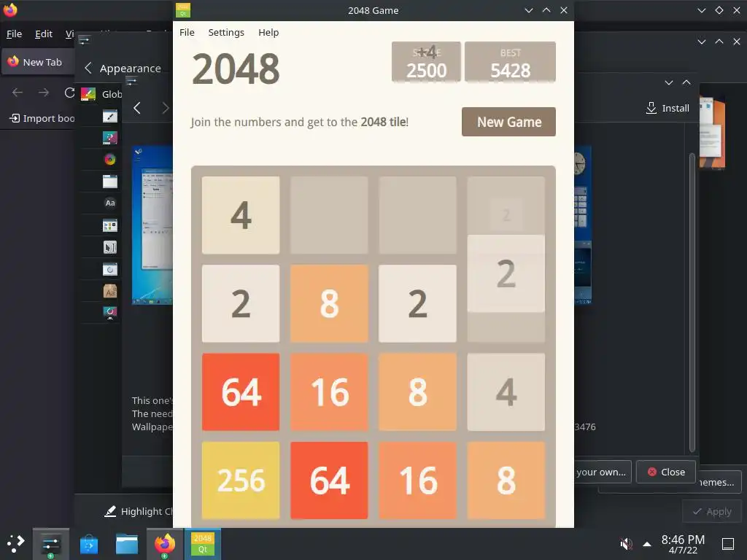Click the taskbar clock showing 8:46 PM
This screenshot has height=560, width=747.
click(x=683, y=544)
